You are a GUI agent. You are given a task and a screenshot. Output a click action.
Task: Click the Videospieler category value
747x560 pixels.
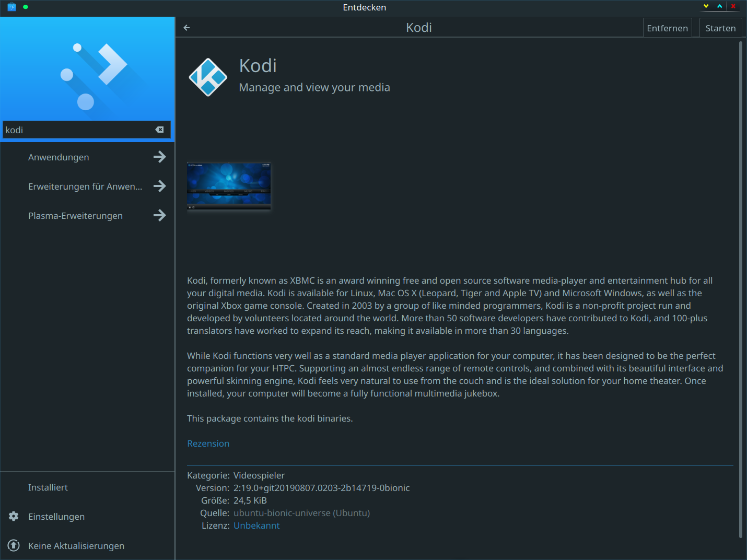pos(259,475)
